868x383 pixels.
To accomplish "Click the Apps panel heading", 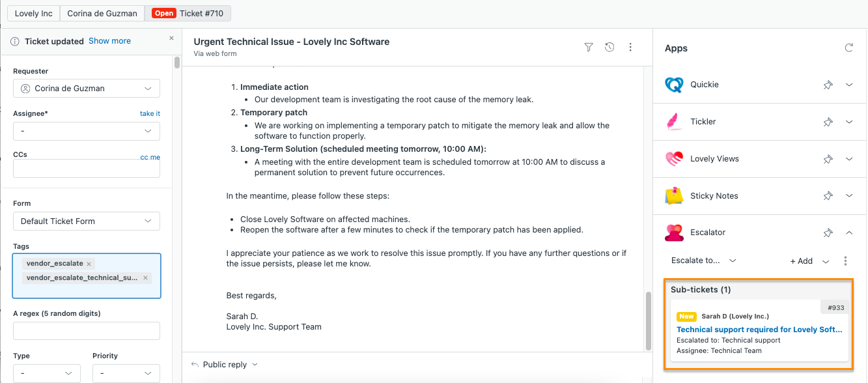I will tap(676, 48).
